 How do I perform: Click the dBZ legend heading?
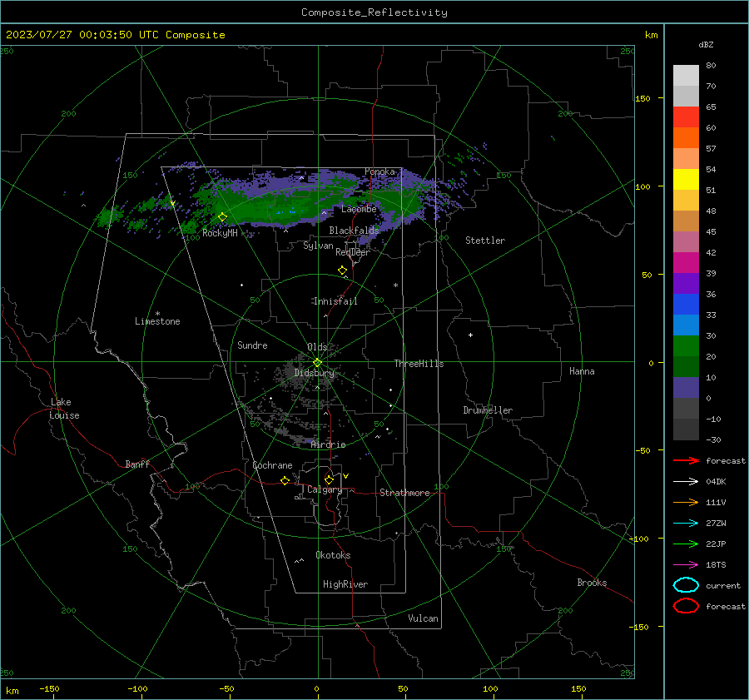pyautogui.click(x=706, y=44)
